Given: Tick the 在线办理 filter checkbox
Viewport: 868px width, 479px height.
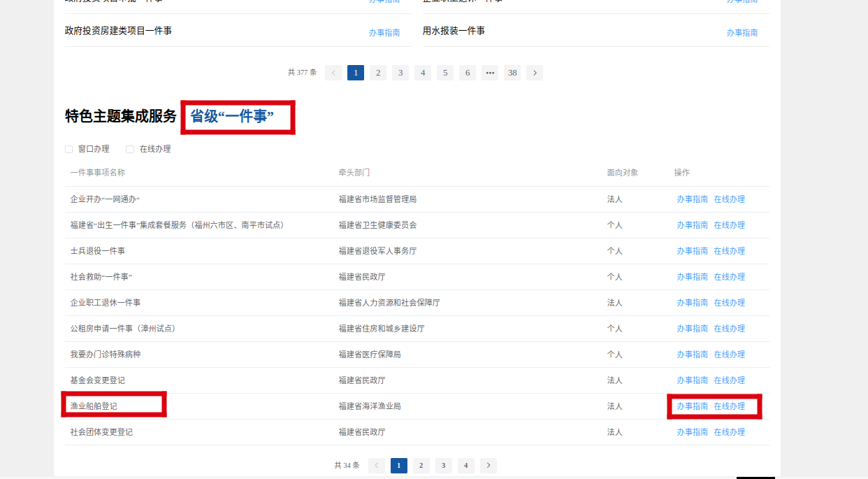Looking at the screenshot, I should click(x=130, y=149).
